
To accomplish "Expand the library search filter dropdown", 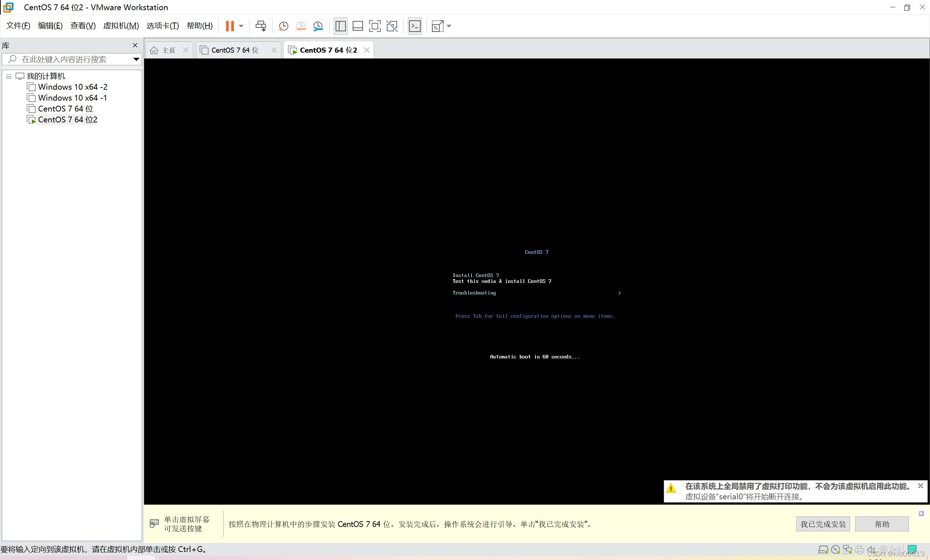I will pyautogui.click(x=136, y=59).
